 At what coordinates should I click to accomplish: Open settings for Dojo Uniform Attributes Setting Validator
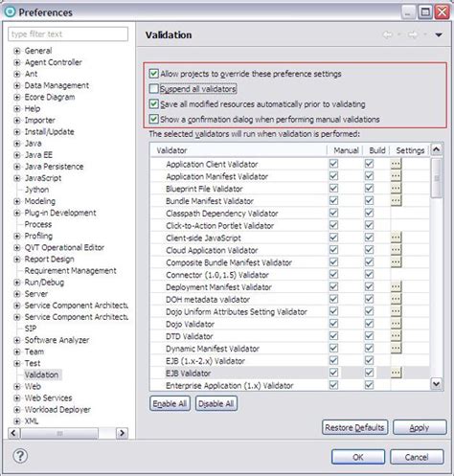[396, 311]
